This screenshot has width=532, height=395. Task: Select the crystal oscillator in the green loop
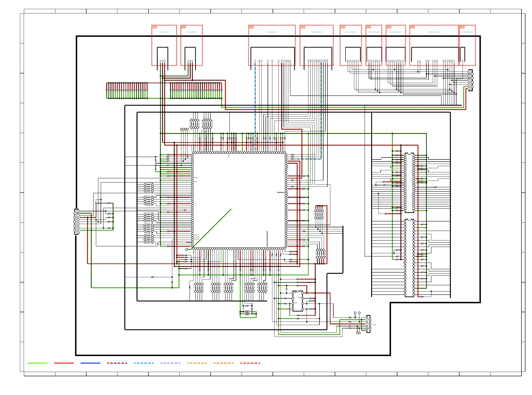(x=247, y=312)
